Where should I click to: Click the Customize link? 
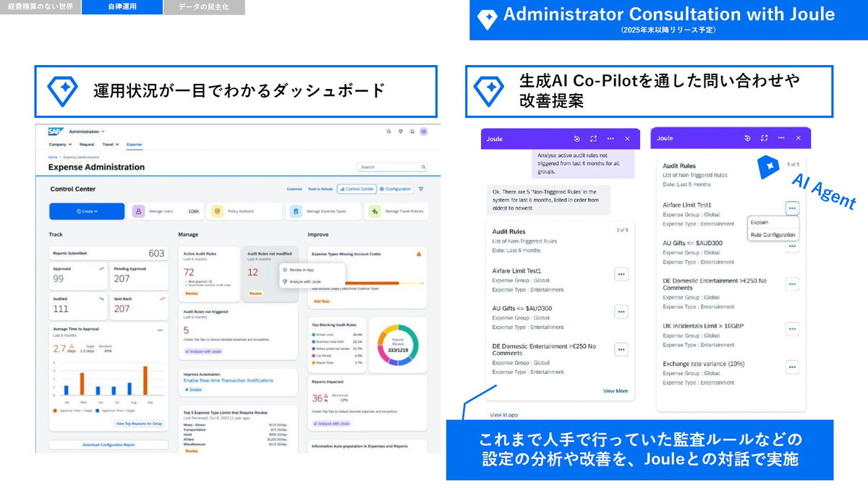(294, 189)
